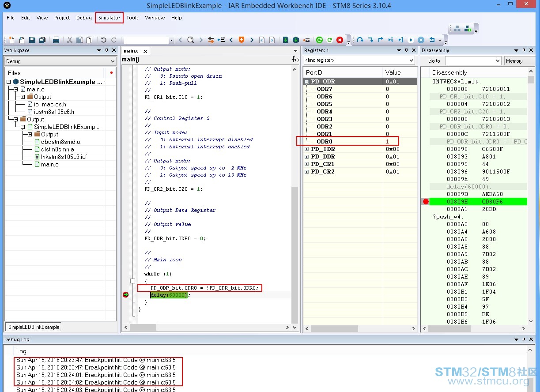
Task: Undo the last edit
Action: [x=103, y=40]
